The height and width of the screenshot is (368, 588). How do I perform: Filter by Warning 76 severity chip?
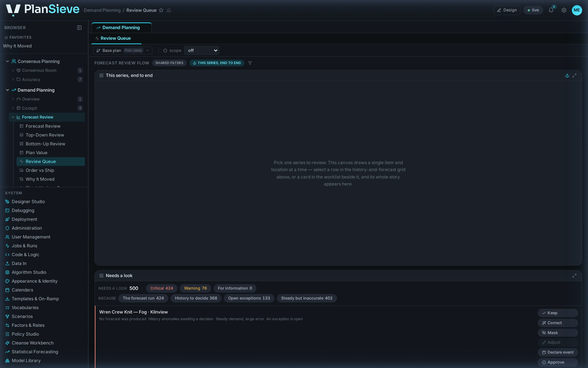(195, 288)
